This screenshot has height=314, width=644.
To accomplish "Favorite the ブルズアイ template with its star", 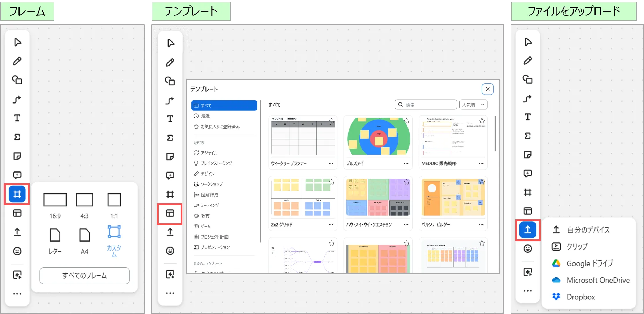I will pos(406,121).
